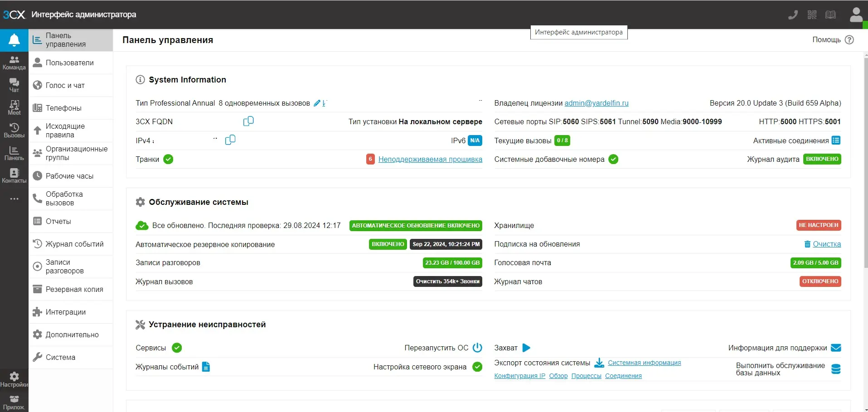The width and height of the screenshot is (868, 412).
Task: Download system state export via download icon
Action: pyautogui.click(x=599, y=363)
